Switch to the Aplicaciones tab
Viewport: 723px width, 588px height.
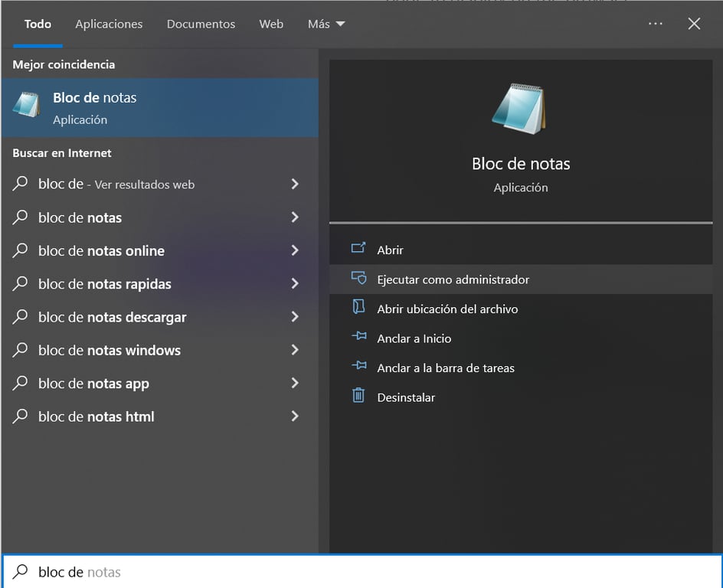pos(108,24)
